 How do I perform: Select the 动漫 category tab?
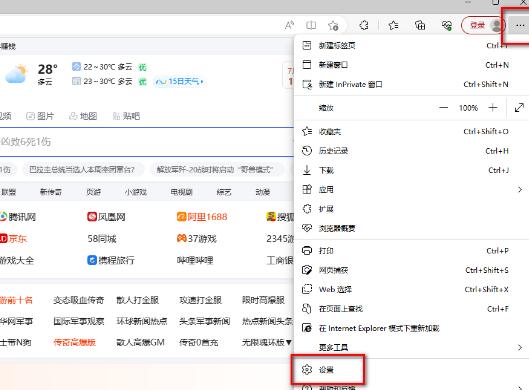point(263,192)
